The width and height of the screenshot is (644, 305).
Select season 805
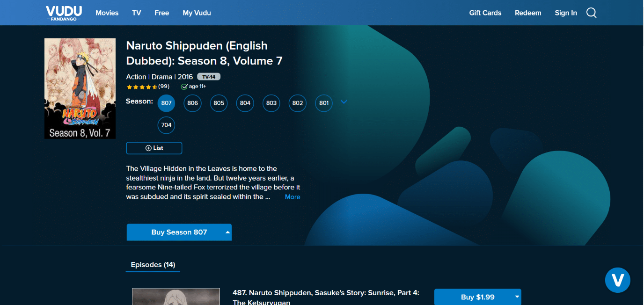tap(219, 103)
